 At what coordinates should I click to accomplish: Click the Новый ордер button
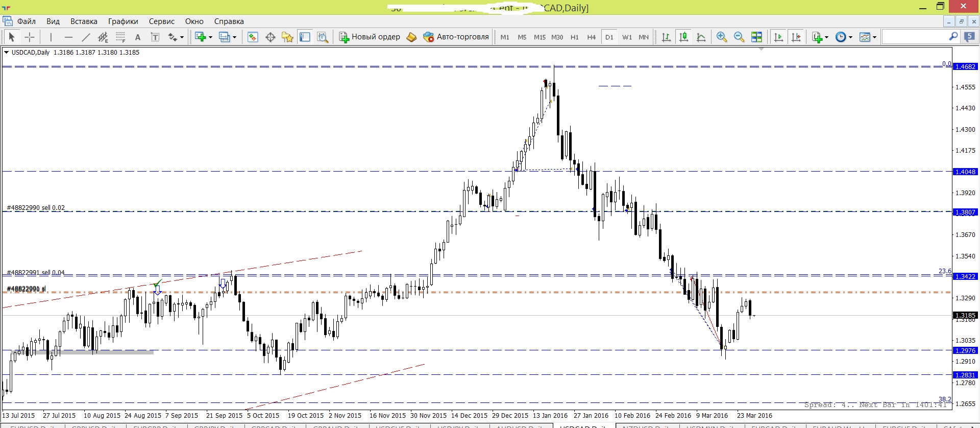[x=370, y=37]
